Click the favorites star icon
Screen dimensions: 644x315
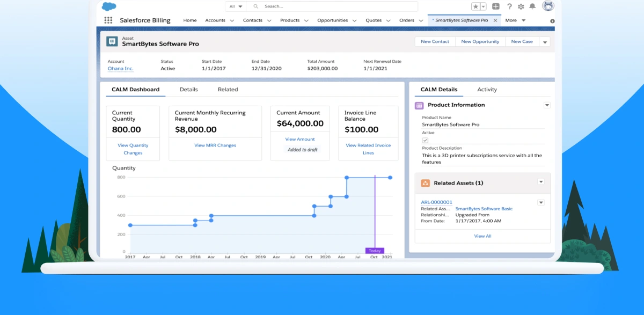tap(475, 6)
